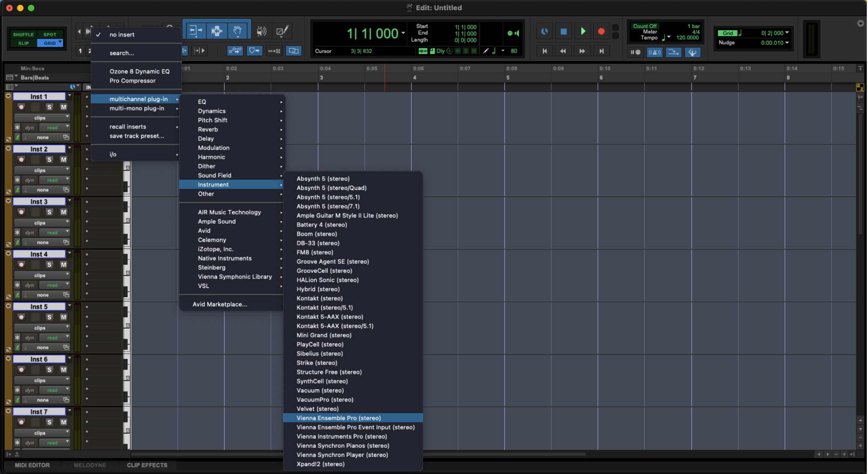Enable Slip edit mode
The image size is (868, 474).
(x=23, y=43)
